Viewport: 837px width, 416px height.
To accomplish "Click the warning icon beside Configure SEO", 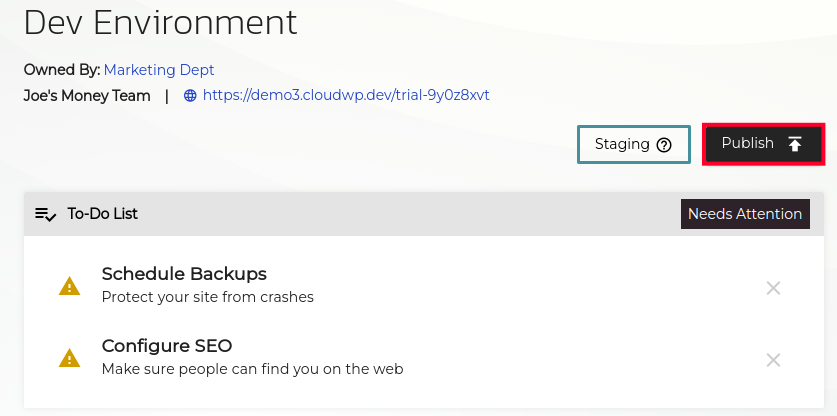I will (69, 358).
